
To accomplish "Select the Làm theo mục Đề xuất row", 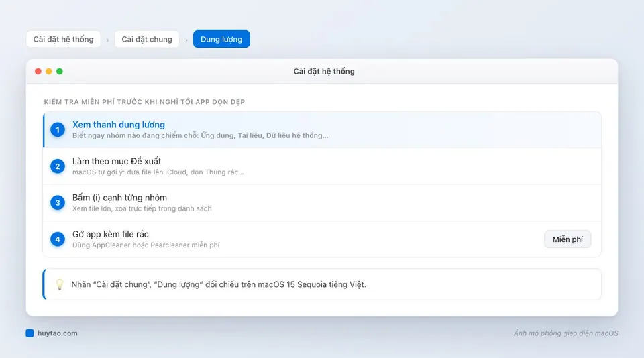I will [322, 166].
